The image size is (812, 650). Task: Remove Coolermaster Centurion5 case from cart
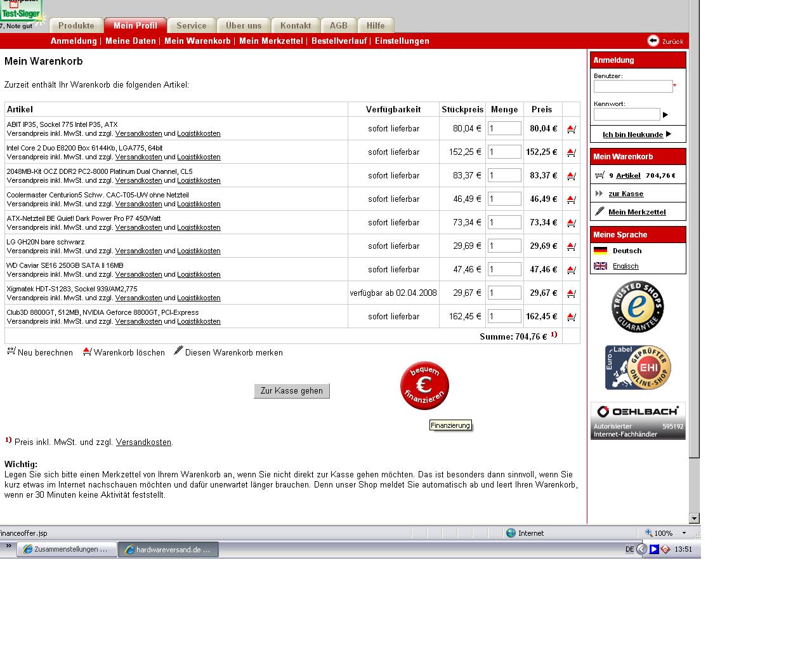571,199
